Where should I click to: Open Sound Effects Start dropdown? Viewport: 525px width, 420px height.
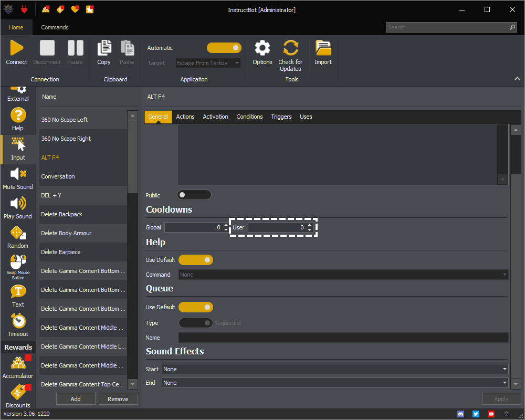tap(335, 369)
